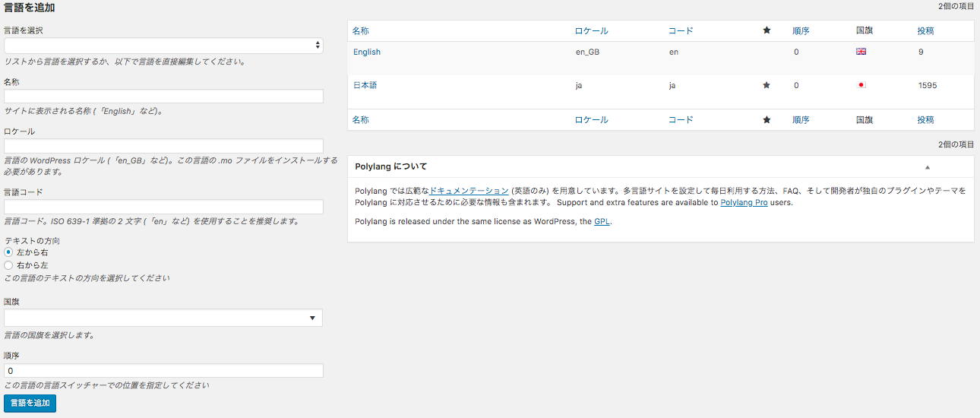980x418 pixels.
Task: Focus the 言語コード input field
Action: coord(163,207)
